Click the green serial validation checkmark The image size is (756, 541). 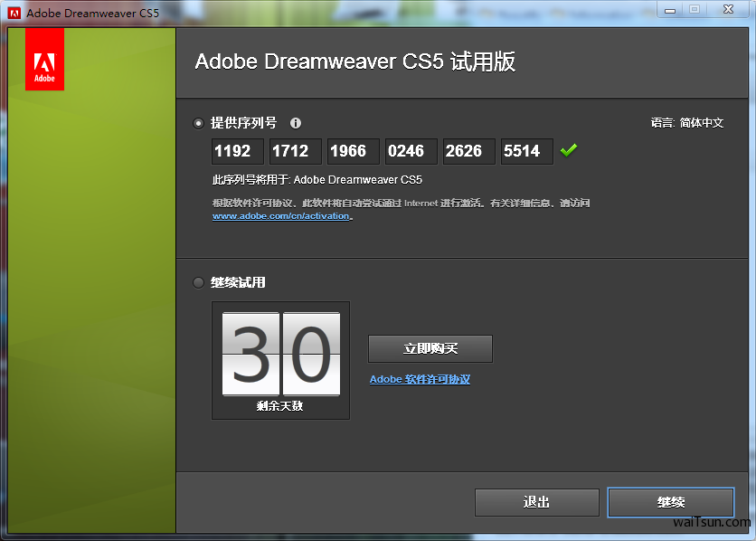[569, 150]
